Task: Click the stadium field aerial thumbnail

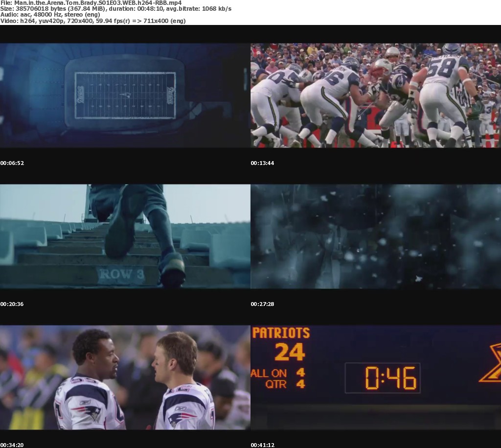Action: [125, 95]
